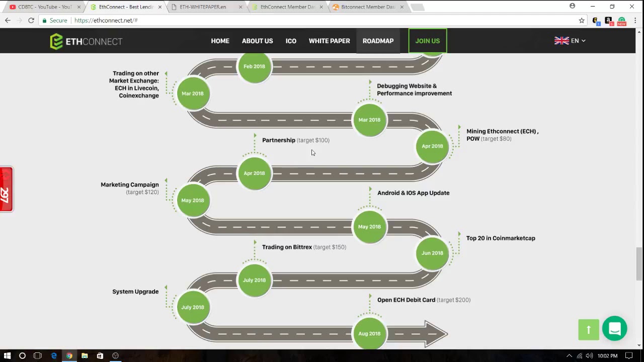Click 'Mining Ethconnect (ECH), POW' text

click(502, 135)
